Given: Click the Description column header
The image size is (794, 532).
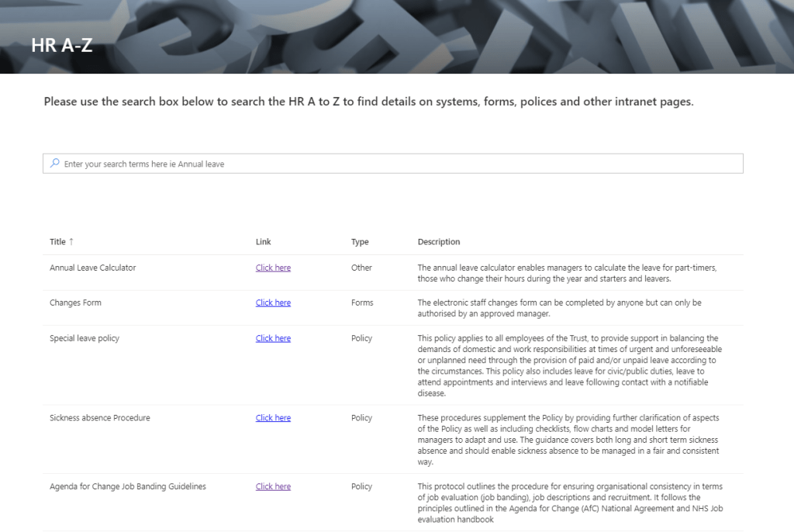Looking at the screenshot, I should coord(439,242).
